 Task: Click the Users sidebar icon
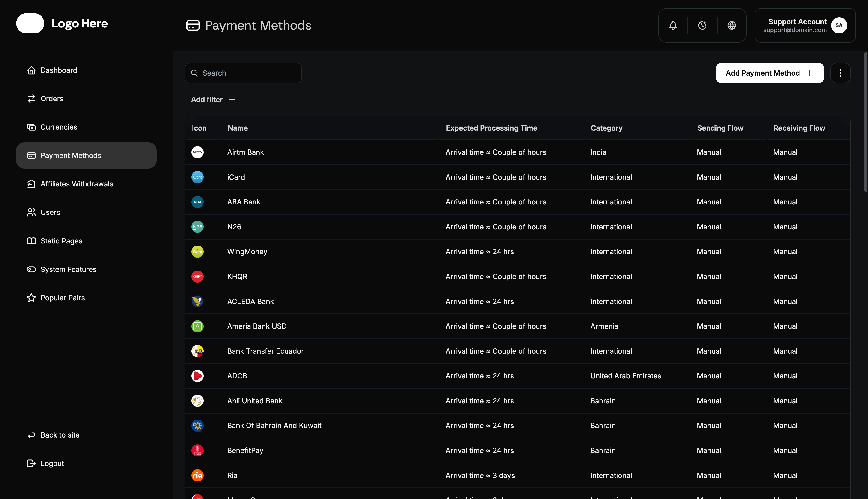click(31, 212)
